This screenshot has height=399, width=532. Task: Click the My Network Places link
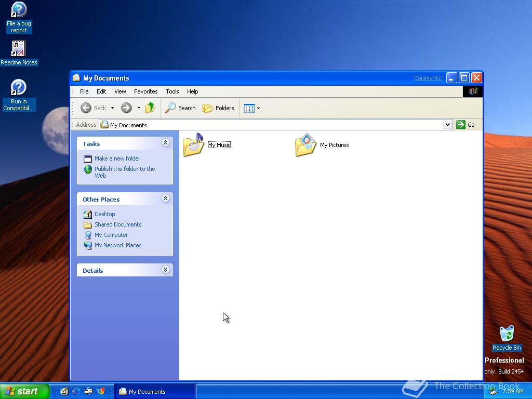118,245
